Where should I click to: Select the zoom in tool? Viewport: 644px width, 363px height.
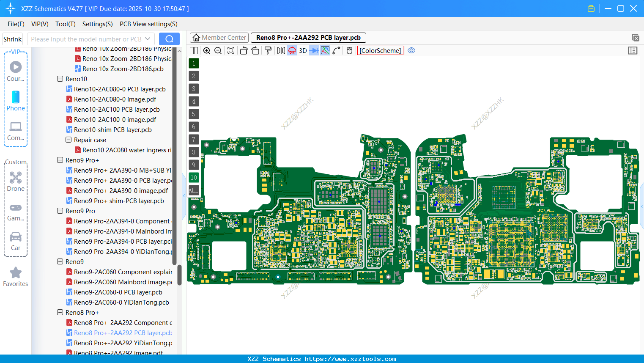coord(207,50)
